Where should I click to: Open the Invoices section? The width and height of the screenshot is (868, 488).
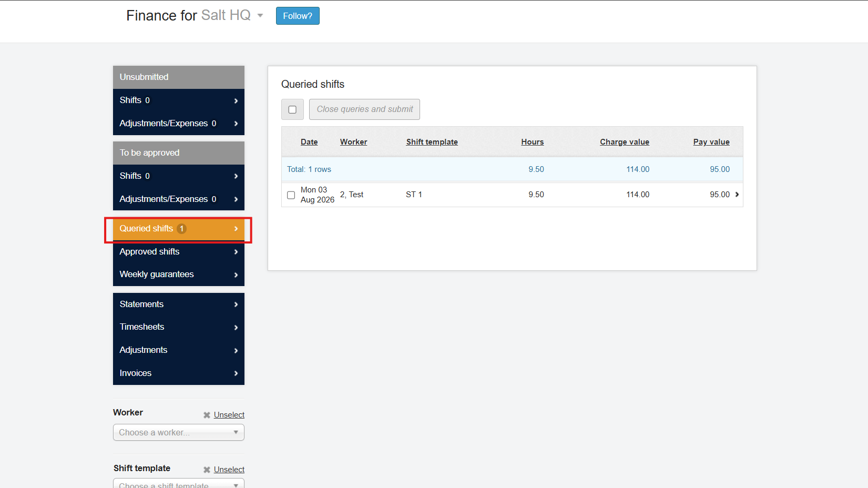point(179,373)
